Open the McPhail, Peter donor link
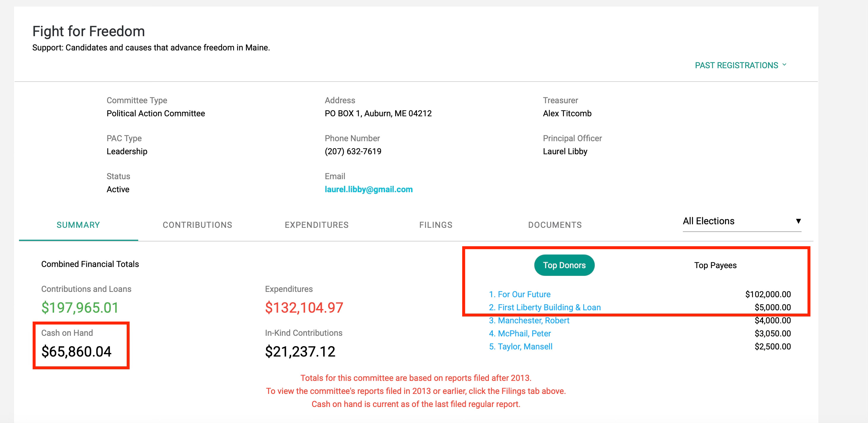This screenshot has width=868, height=423. tap(524, 334)
